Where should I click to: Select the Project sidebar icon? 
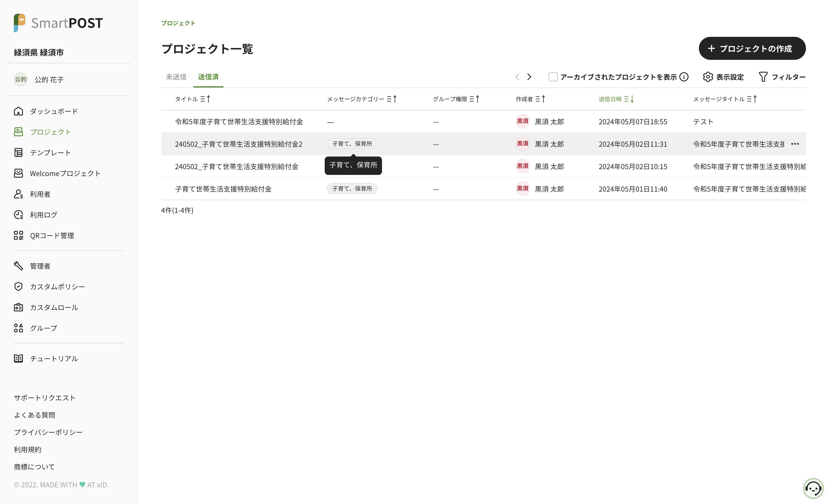pos(18,132)
